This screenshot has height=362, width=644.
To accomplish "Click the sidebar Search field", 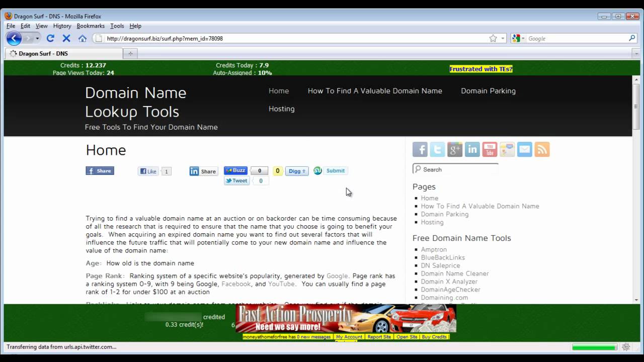I will click(x=455, y=169).
